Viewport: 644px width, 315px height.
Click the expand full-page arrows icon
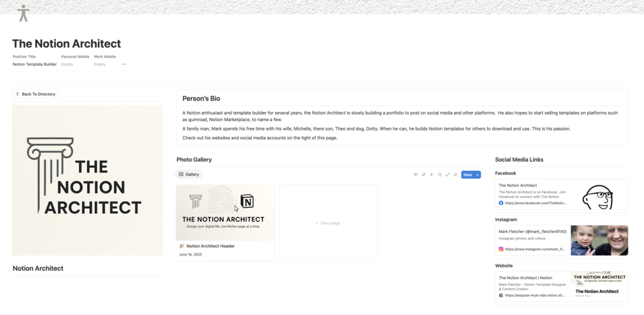coord(448,175)
